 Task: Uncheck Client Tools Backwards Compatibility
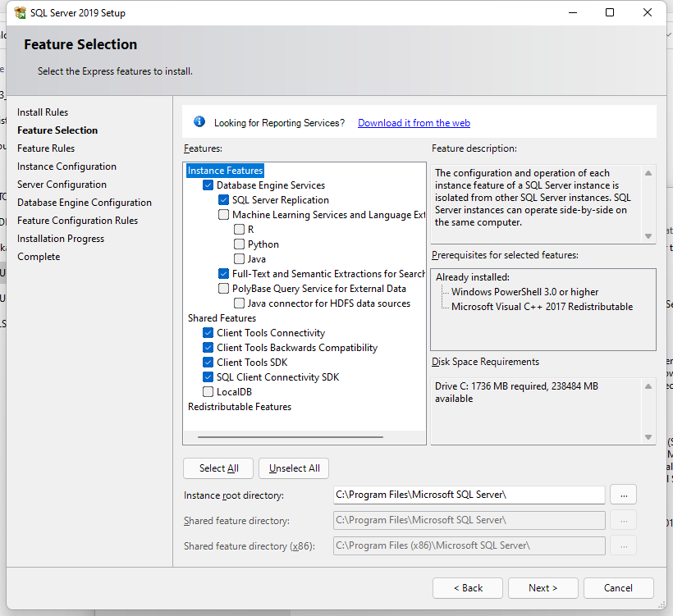(x=208, y=348)
